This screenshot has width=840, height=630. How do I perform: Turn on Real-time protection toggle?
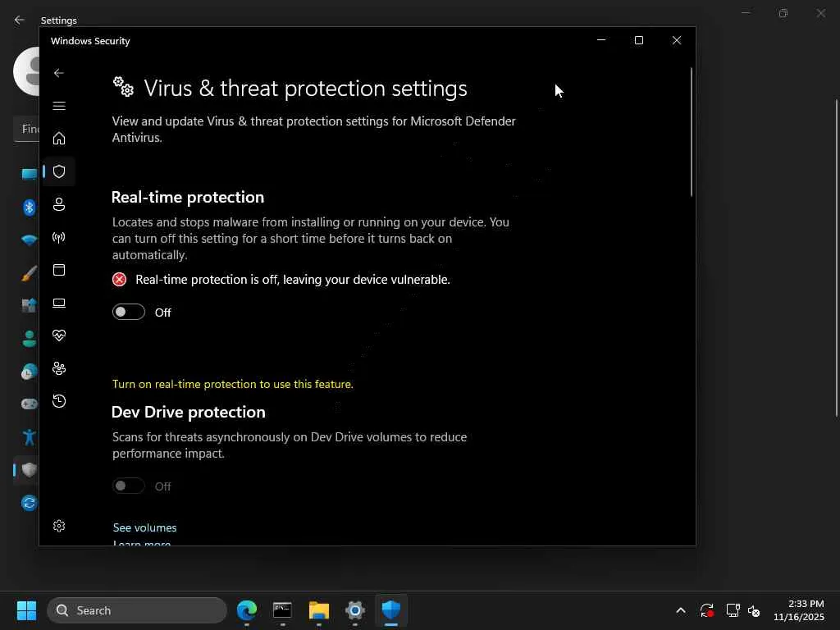(x=129, y=312)
